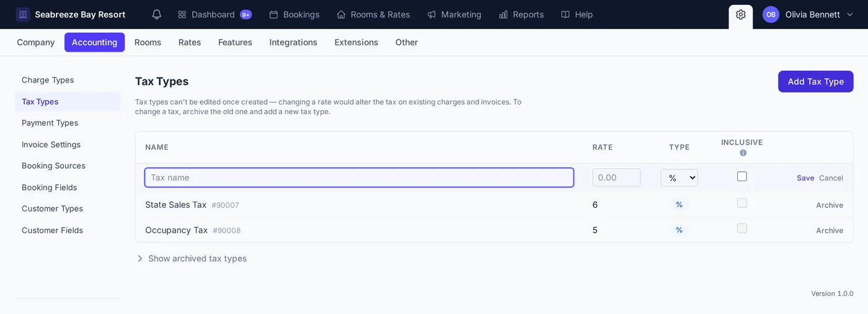Viewport: 868px width, 314px height.
Task: Click the Seabreeze Bay Resort logo icon
Action: click(x=23, y=14)
